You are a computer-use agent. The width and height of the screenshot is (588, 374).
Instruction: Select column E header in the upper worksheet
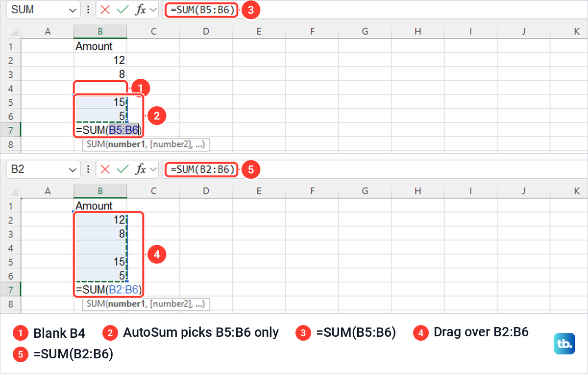(259, 32)
